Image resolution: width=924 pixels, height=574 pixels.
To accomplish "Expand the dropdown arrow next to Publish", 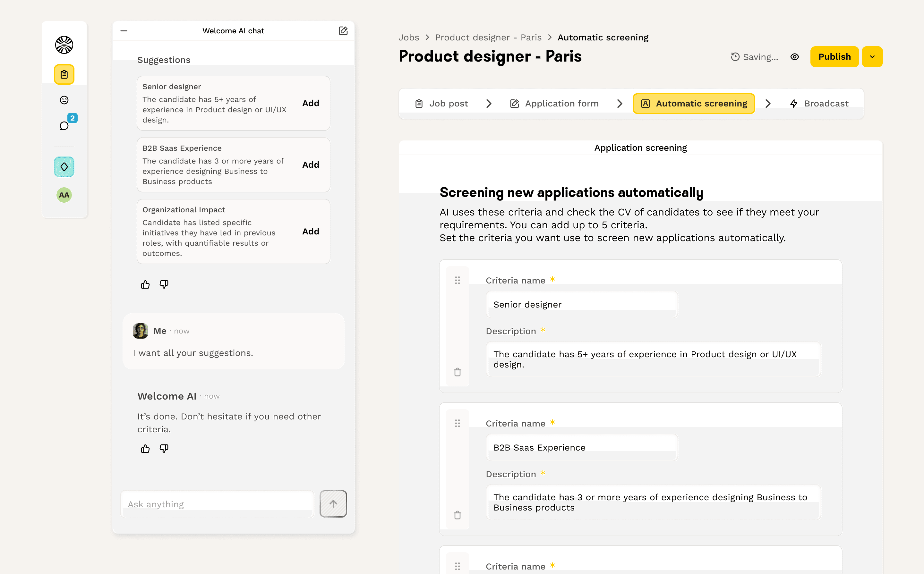I will click(872, 57).
